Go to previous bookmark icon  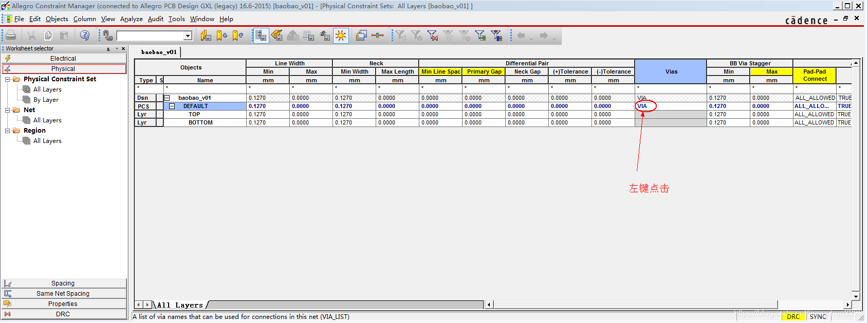(237, 35)
